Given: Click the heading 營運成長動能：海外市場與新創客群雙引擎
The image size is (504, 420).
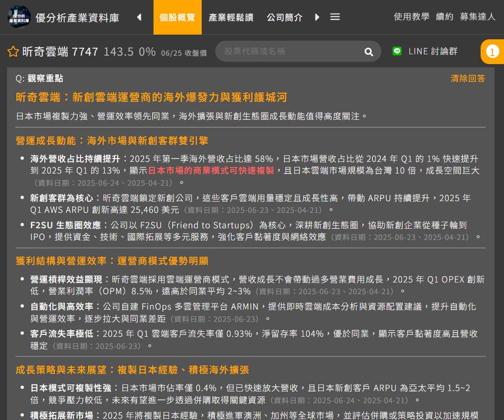Looking at the screenshot, I should (x=112, y=140).
